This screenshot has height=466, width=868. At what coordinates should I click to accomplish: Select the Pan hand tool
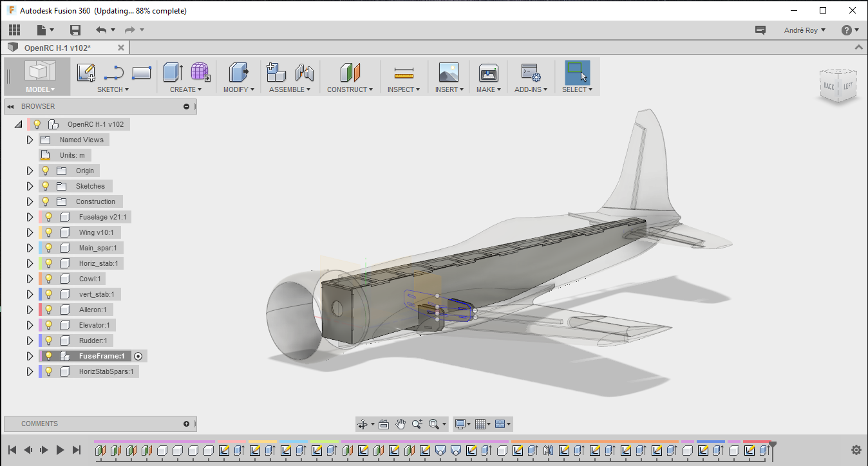(x=401, y=424)
